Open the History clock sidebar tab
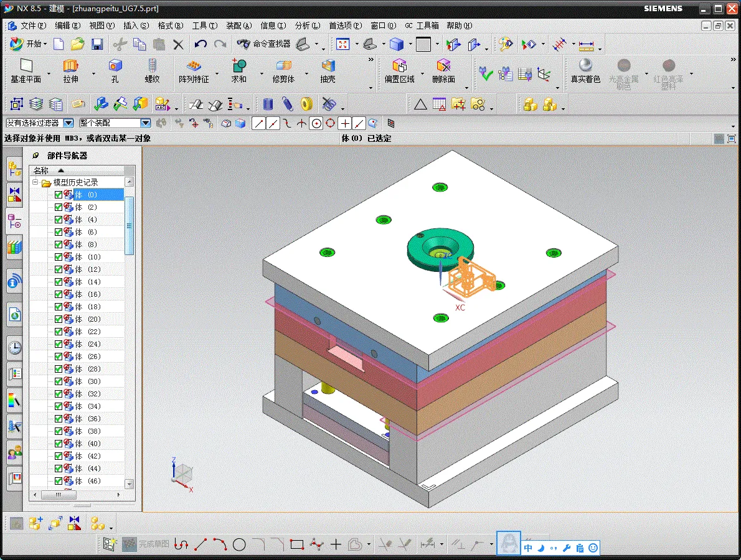 [x=15, y=348]
